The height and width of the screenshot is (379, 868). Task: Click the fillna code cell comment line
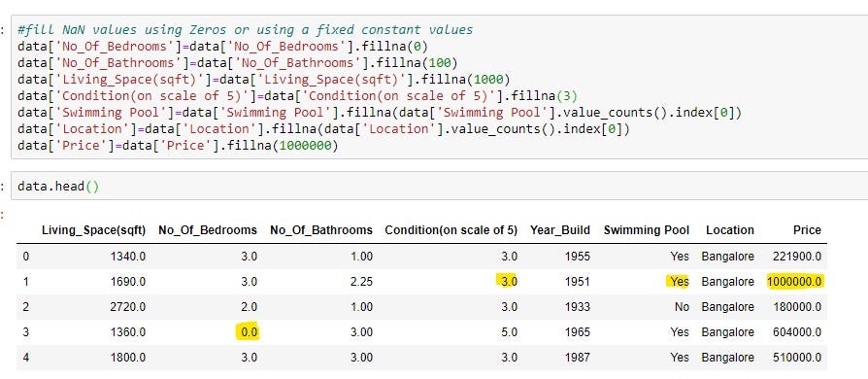click(245, 29)
